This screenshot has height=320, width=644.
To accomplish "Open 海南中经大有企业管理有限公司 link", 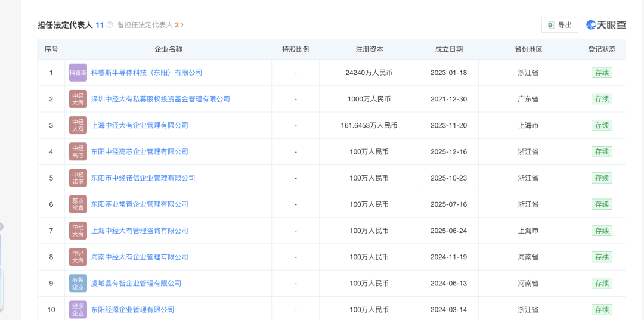I will pos(139,257).
